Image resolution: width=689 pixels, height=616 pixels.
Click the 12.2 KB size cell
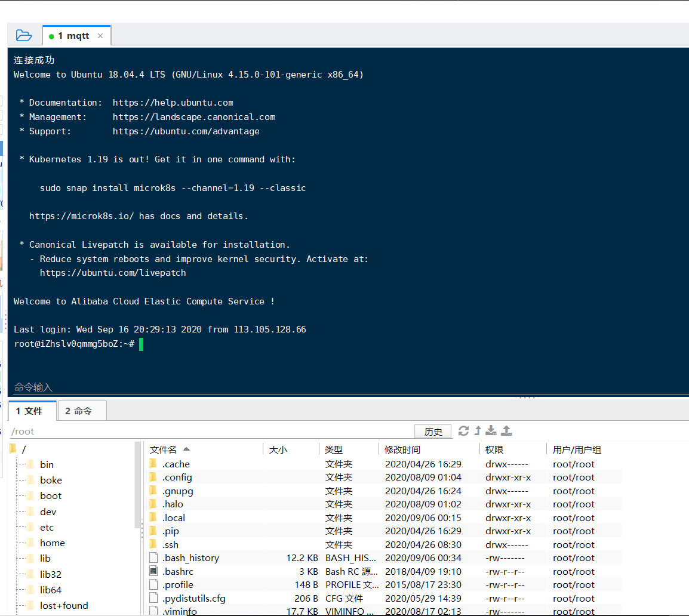[302, 558]
